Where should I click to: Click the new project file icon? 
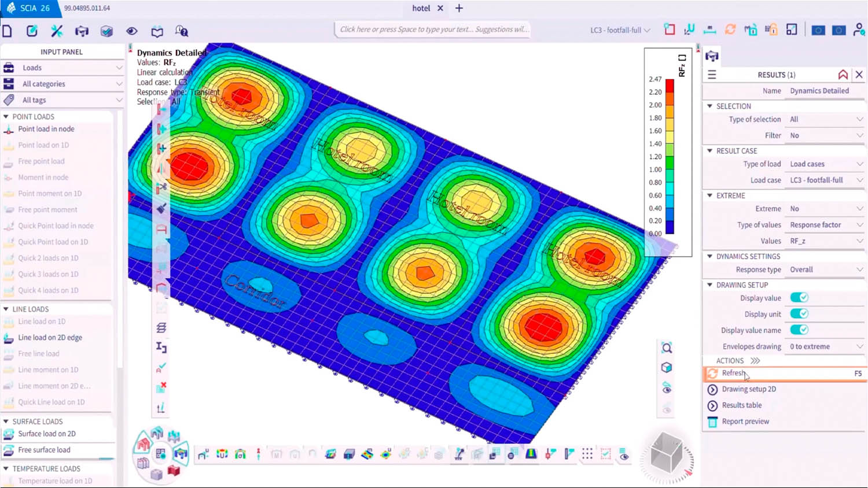8,31
